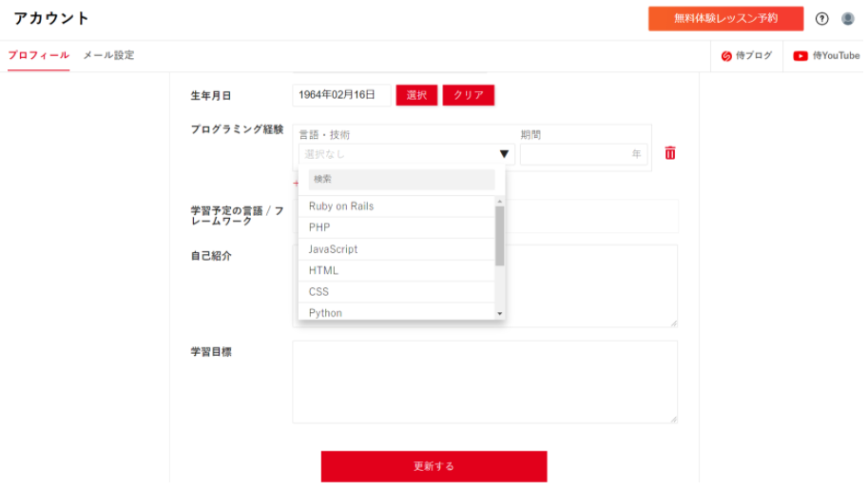This screenshot has width=868, height=490.
Task: Click the red trash delete icon
Action: (x=670, y=153)
